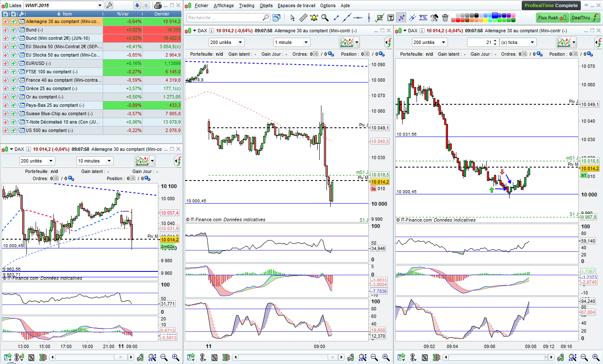The height and width of the screenshot is (364, 603).
Task: Move list item down with blue arrow
Action: [137, 5]
